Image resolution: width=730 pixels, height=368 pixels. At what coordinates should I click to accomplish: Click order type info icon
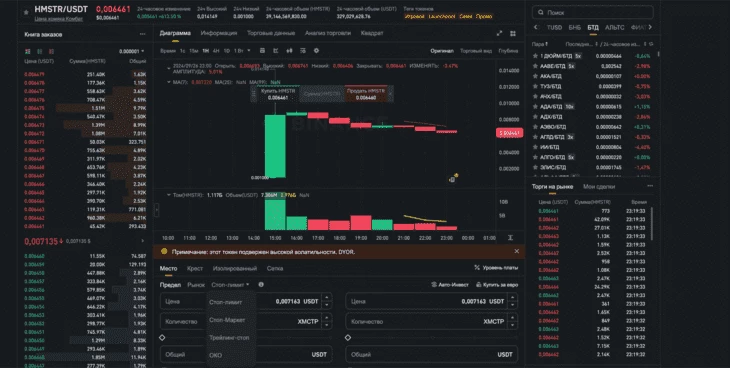(261, 285)
